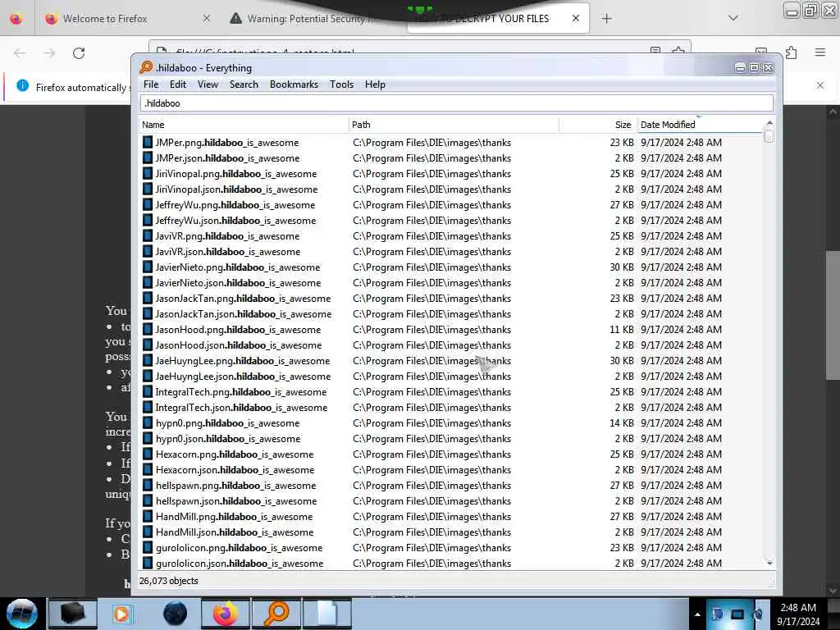Select the Hexacorn.json.hildaboo_is_awesome file name
Image resolution: width=840 pixels, height=630 pixels.
[235, 470]
